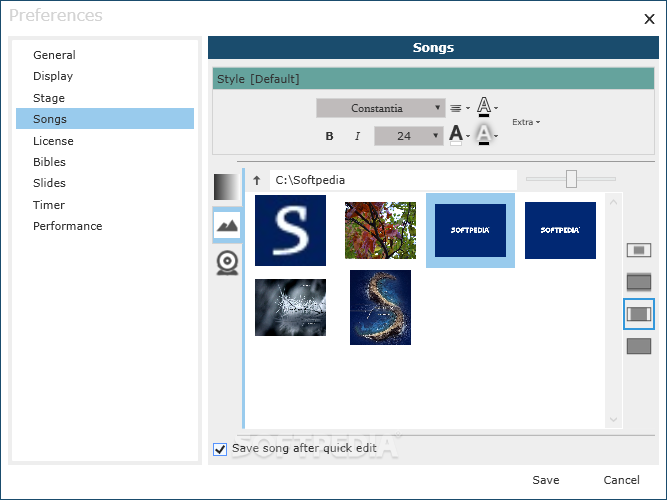Select the image background source icon
667x500 pixels.
pos(228,225)
